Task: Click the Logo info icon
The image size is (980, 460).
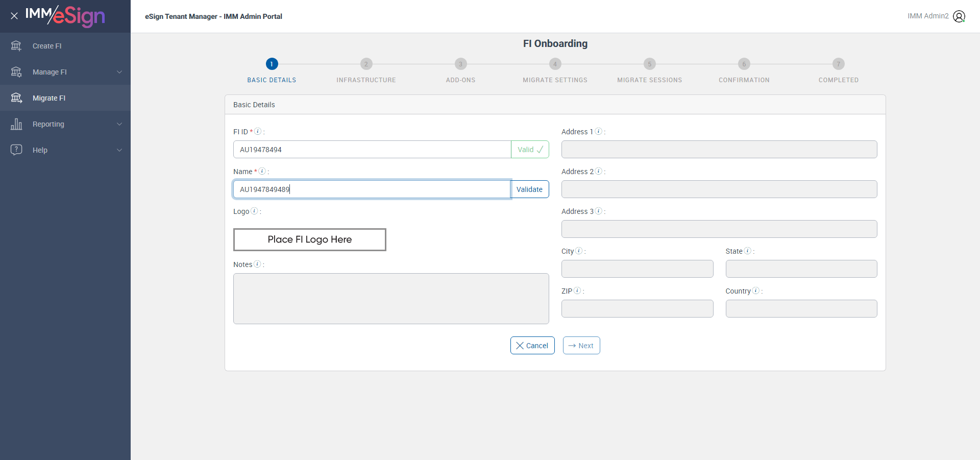Action: point(254,211)
